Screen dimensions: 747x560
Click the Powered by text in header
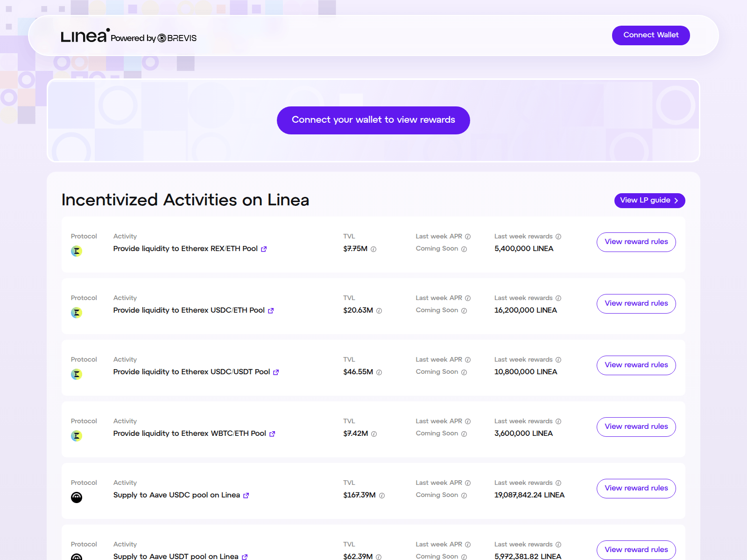pos(133,38)
